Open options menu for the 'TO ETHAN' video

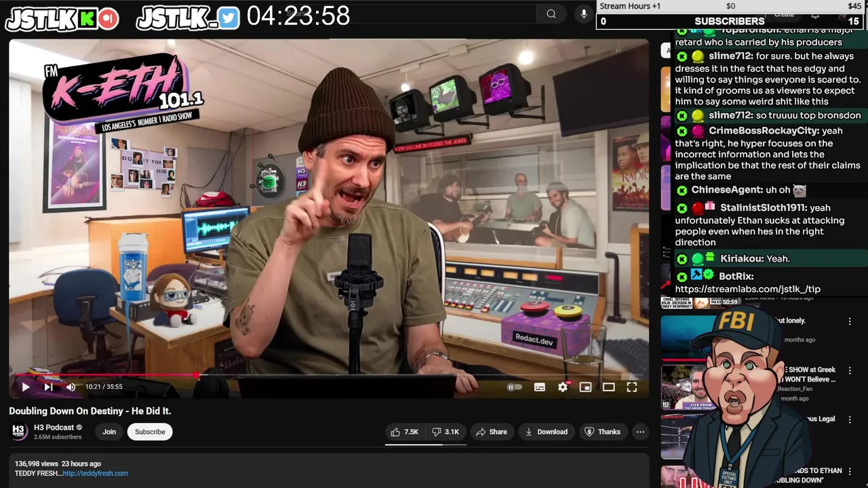click(850, 472)
